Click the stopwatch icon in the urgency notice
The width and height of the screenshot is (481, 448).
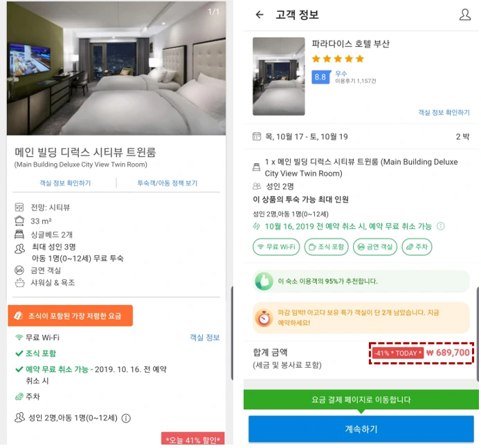[264, 318]
